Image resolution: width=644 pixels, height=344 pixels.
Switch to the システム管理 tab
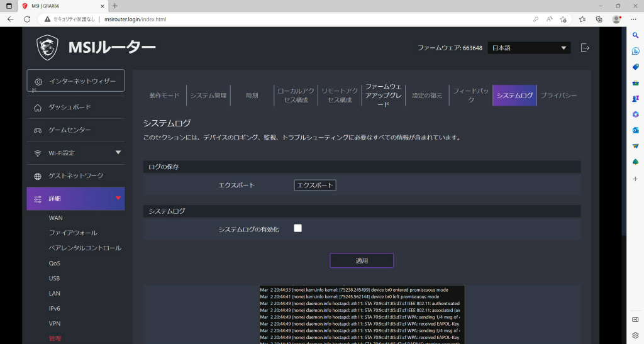pos(208,95)
